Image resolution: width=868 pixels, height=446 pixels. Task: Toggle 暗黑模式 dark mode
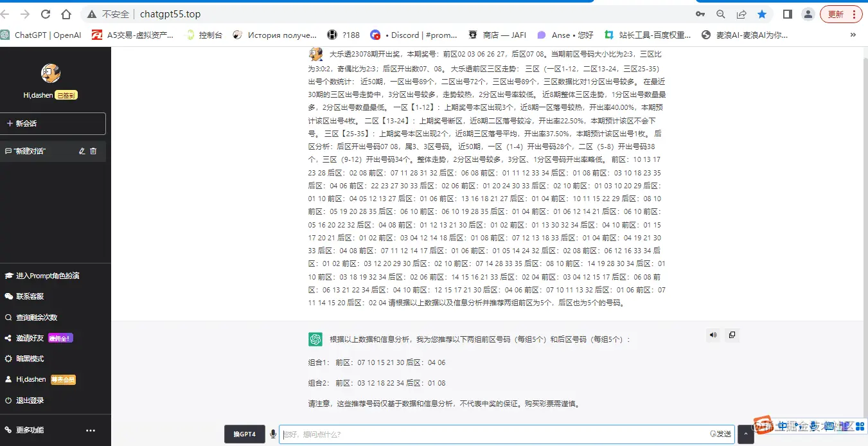(24, 359)
